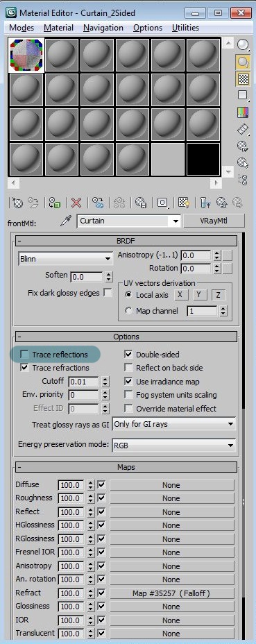Open the Navigation menu
This screenshot has height=644, width=256.
[x=103, y=28]
